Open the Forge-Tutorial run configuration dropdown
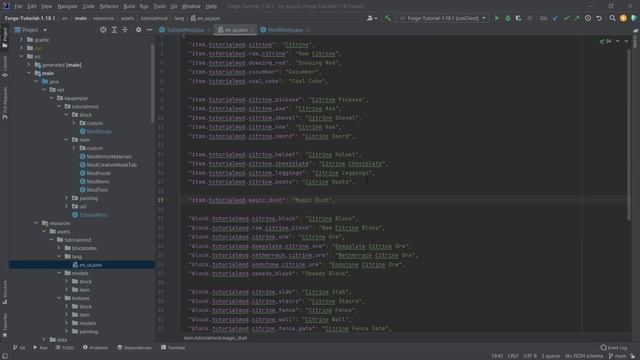 tap(443, 18)
